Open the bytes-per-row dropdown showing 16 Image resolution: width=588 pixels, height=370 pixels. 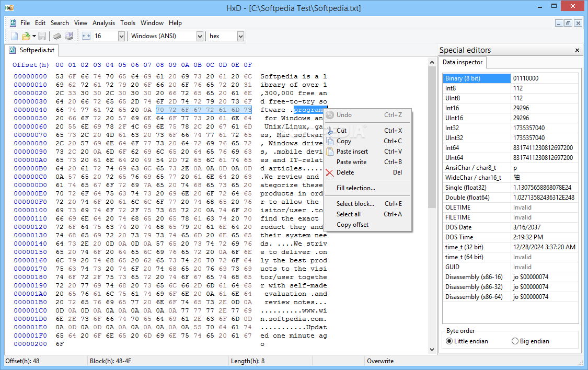coord(121,36)
